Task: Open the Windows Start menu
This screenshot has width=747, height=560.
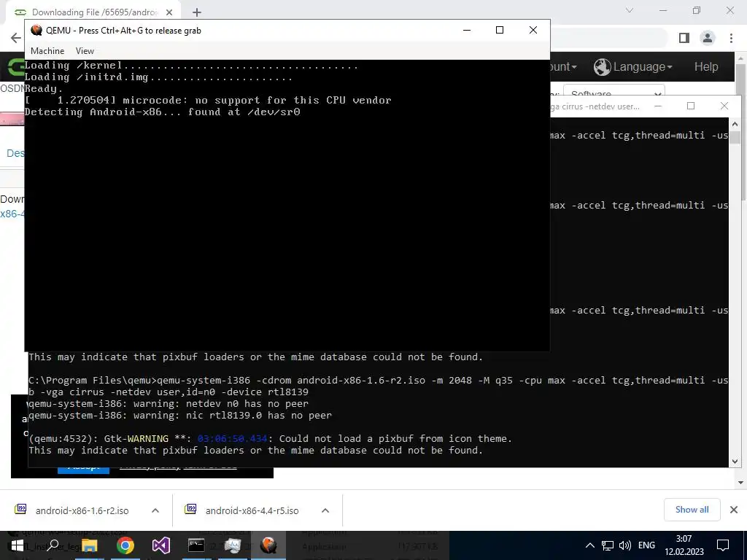Action: point(17,545)
